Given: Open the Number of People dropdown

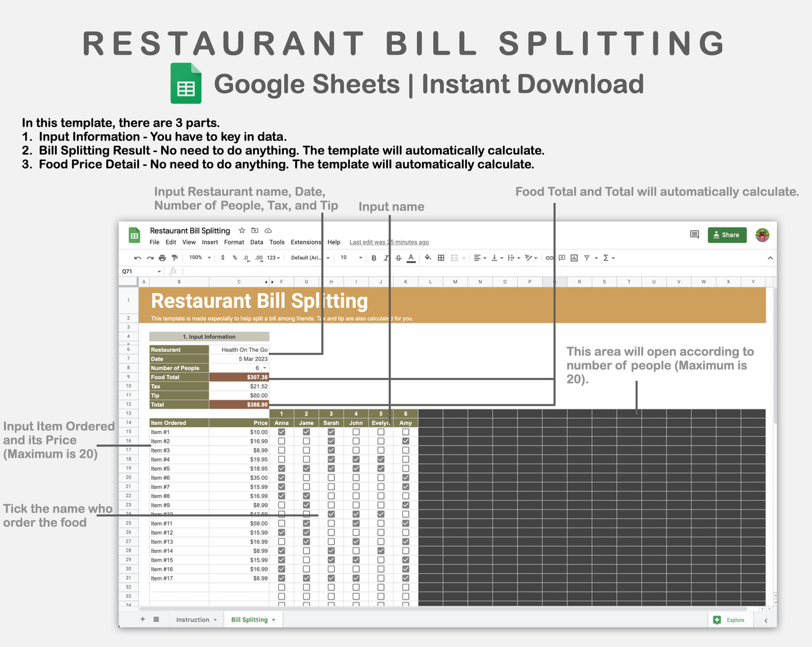Looking at the screenshot, I should [264, 368].
